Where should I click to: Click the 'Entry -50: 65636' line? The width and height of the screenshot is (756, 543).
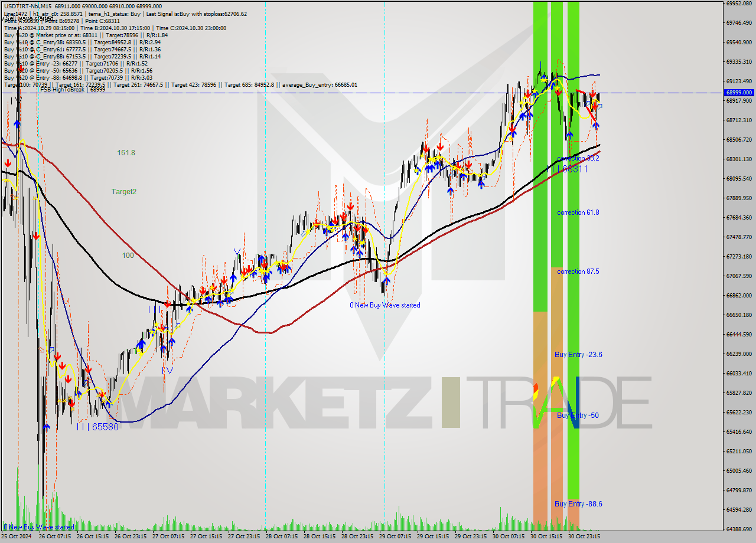79,70
